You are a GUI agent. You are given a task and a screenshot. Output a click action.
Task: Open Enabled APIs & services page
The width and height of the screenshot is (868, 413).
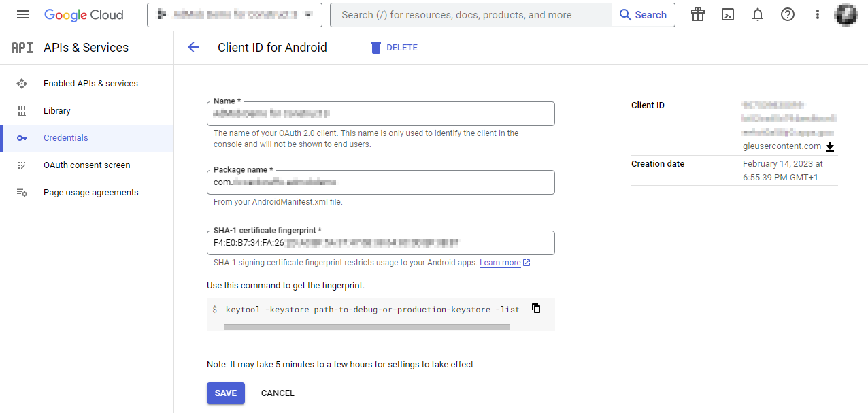point(90,84)
